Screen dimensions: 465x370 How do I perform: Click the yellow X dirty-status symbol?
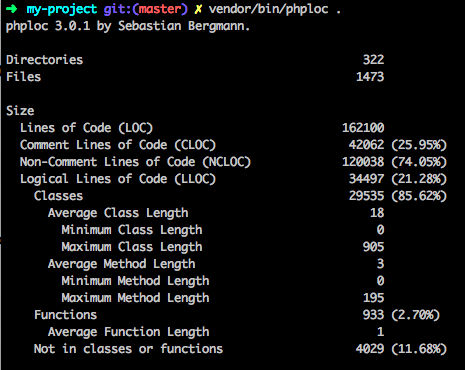198,9
